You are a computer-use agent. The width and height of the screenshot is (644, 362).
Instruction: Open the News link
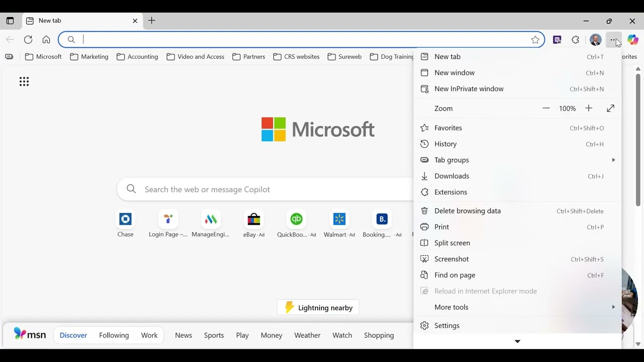[184, 335]
